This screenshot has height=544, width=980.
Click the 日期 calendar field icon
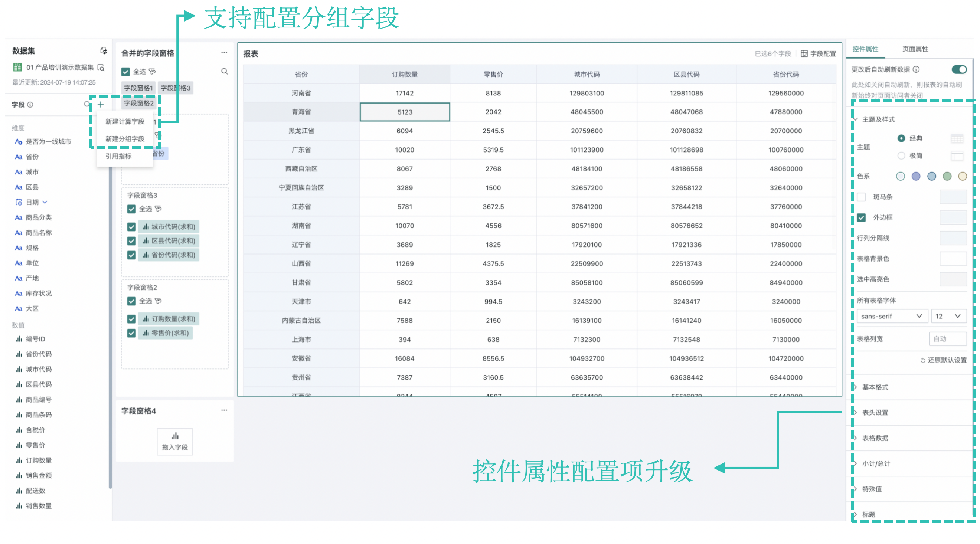[19, 202]
